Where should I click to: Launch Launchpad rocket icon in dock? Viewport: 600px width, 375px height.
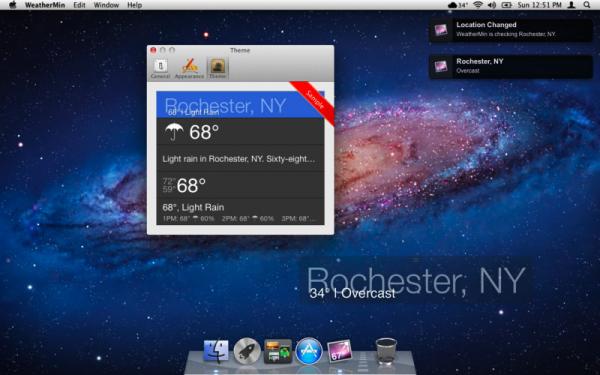pos(247,351)
